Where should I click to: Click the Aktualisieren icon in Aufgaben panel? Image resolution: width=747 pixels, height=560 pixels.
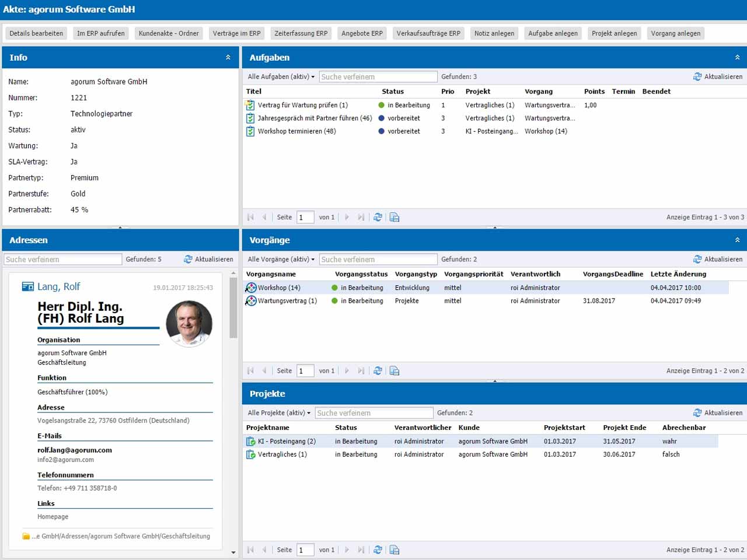[x=697, y=76]
